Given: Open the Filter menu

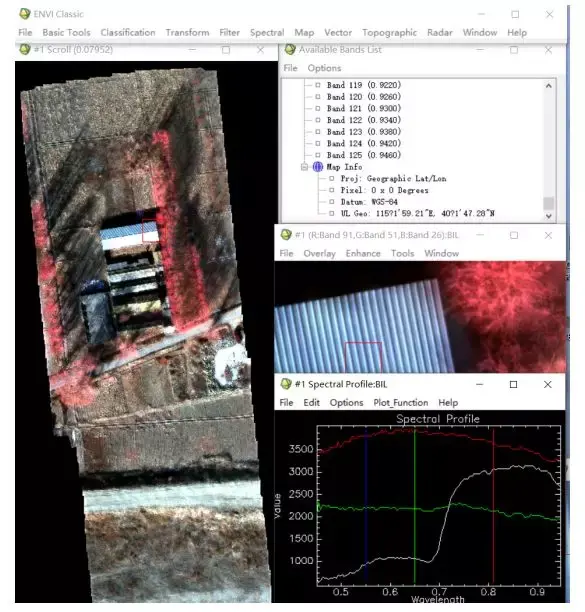Looking at the screenshot, I should [x=229, y=32].
